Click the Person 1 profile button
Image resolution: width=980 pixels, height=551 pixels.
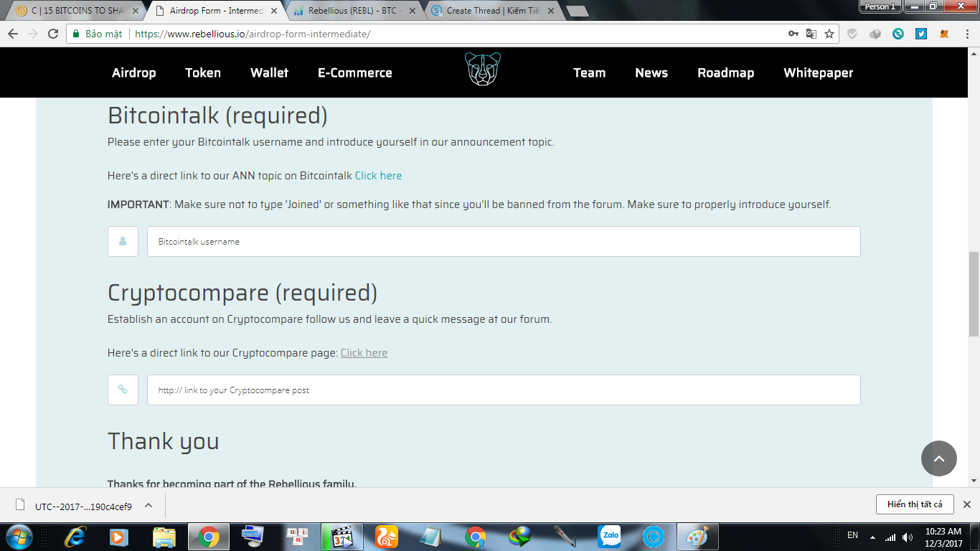tap(880, 6)
